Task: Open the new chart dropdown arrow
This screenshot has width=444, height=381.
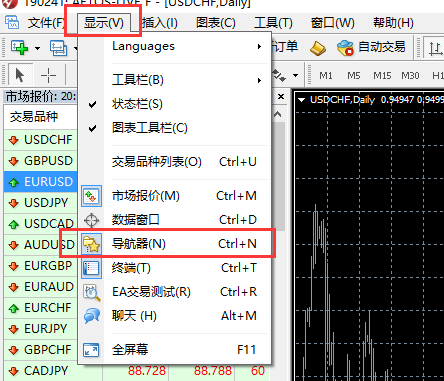Action: [x=37, y=49]
